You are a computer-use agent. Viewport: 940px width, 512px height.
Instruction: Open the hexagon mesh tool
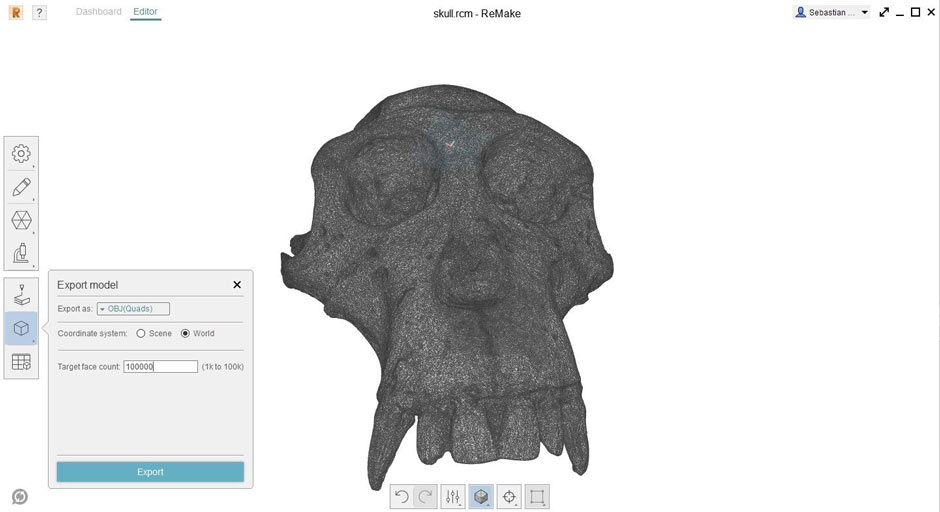pyautogui.click(x=21, y=220)
